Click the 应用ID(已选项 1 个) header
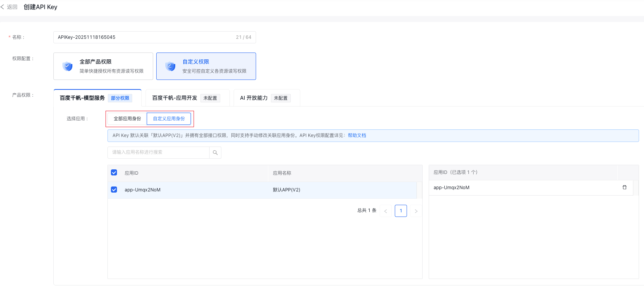 455,172
